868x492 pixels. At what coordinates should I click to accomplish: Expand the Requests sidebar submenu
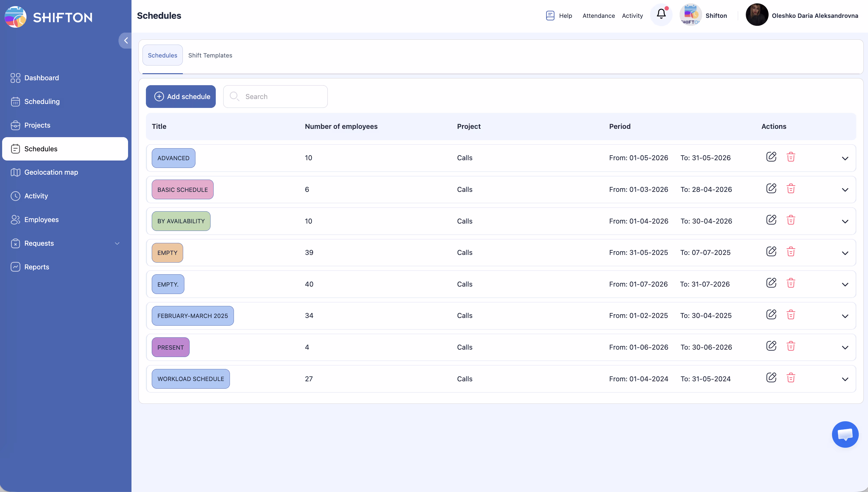click(117, 243)
